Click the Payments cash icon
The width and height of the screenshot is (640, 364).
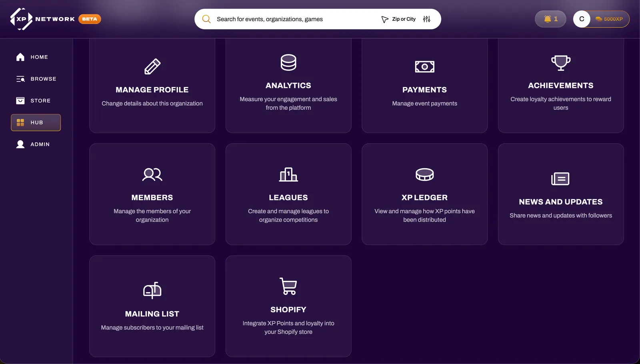(424, 66)
